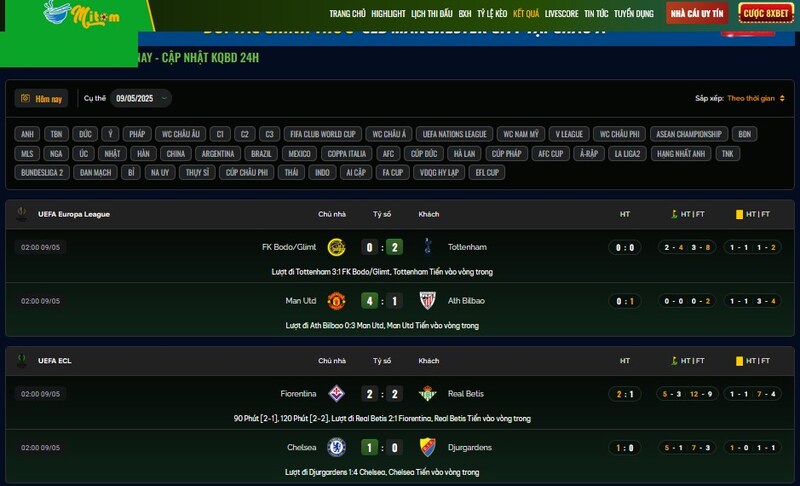The image size is (800, 486).
Task: Open the LIVESCORE menu item
Action: point(561,14)
